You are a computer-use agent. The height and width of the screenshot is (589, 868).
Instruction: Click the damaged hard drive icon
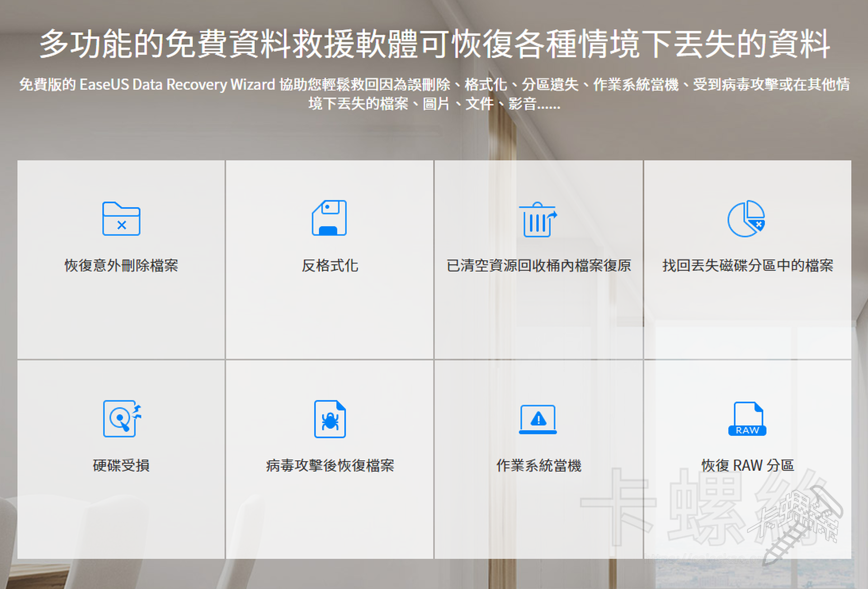121,418
